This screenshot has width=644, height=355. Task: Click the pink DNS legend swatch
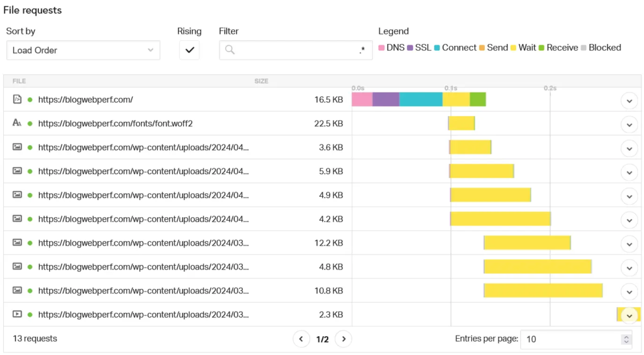coord(381,48)
